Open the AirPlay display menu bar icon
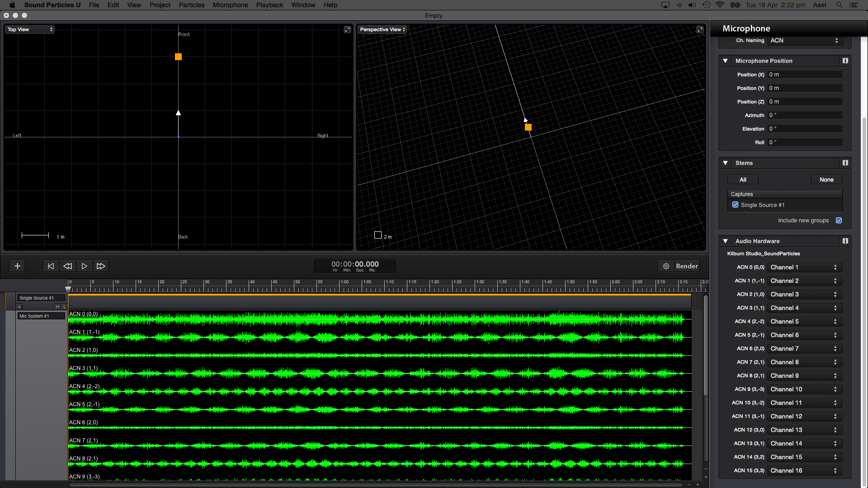The width and height of the screenshot is (868, 488). pos(665,5)
